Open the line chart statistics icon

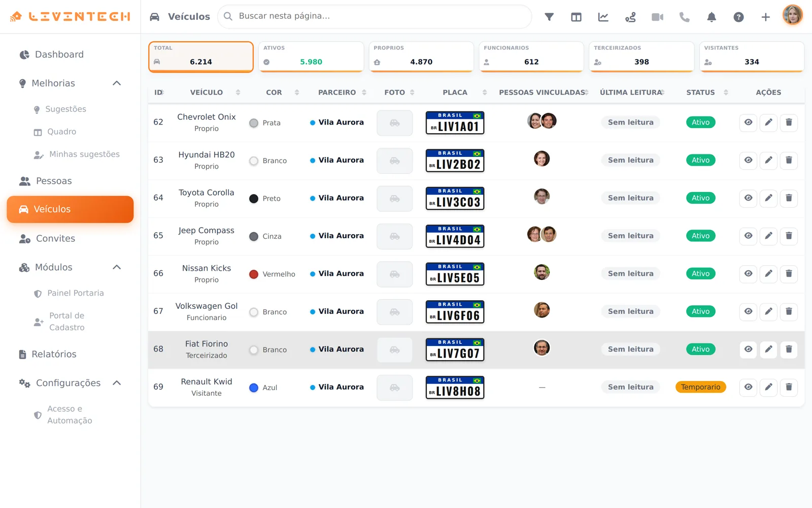point(603,17)
